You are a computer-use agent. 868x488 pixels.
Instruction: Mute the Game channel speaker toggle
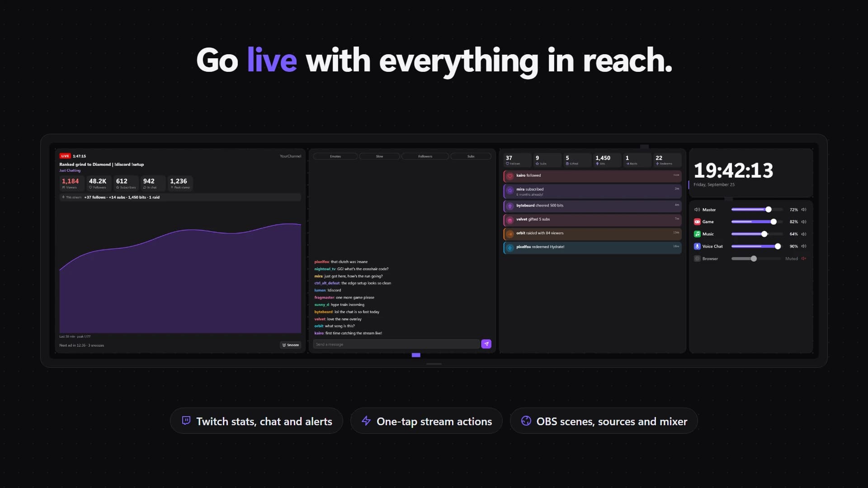click(x=804, y=222)
